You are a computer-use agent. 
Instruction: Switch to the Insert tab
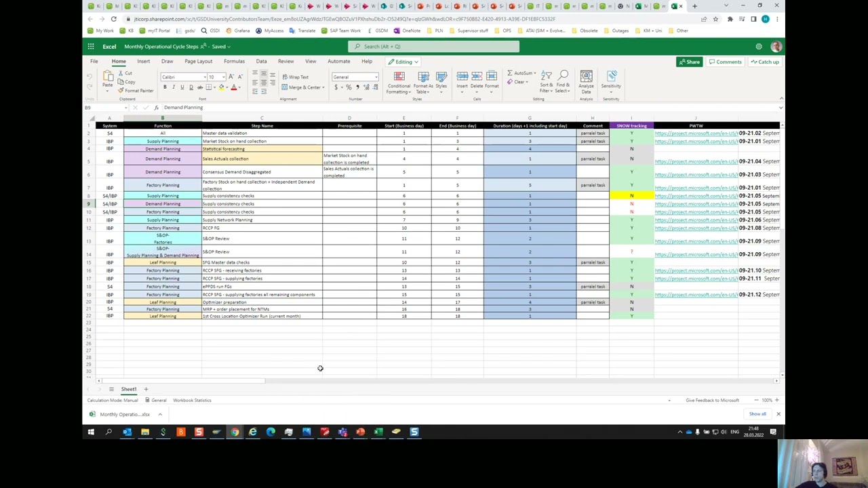pyautogui.click(x=144, y=62)
